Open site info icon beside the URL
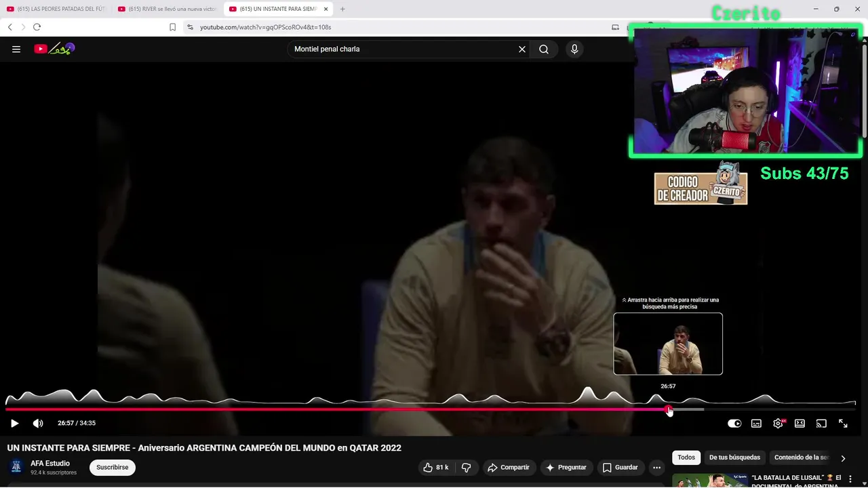 (x=190, y=27)
